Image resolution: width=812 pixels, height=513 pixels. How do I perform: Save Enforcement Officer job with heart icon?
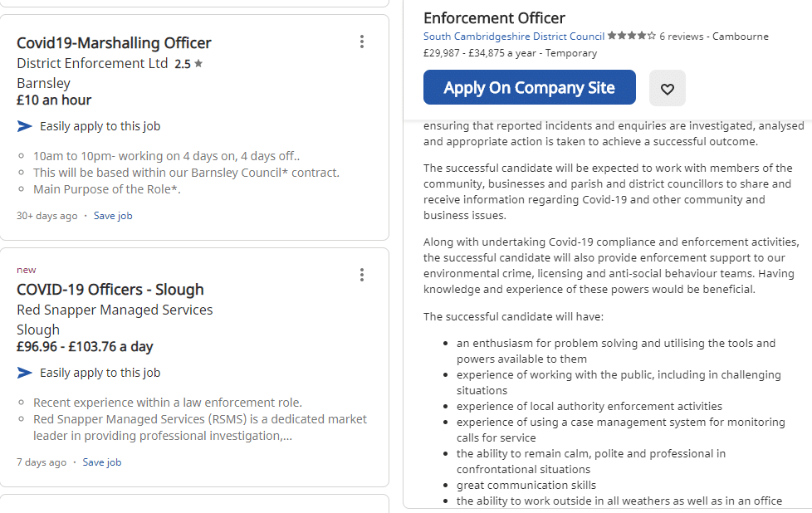[x=667, y=89]
